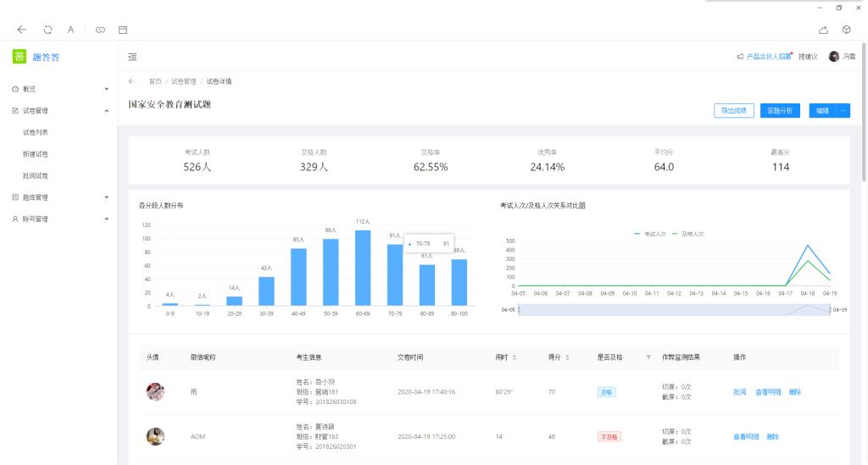Click 查看明细 in row for AOM
Viewport: 868px width, 465px height.
click(x=746, y=437)
